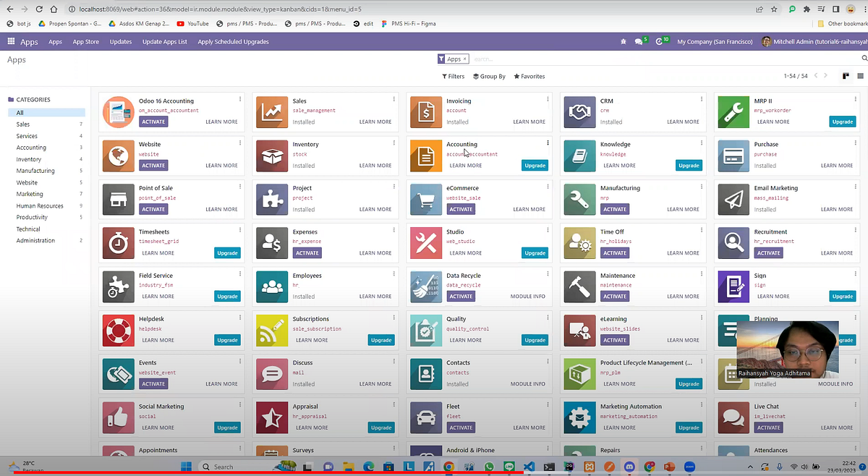The width and height of the screenshot is (868, 476).
Task: Select the Purchase card icon
Action: coord(733,156)
